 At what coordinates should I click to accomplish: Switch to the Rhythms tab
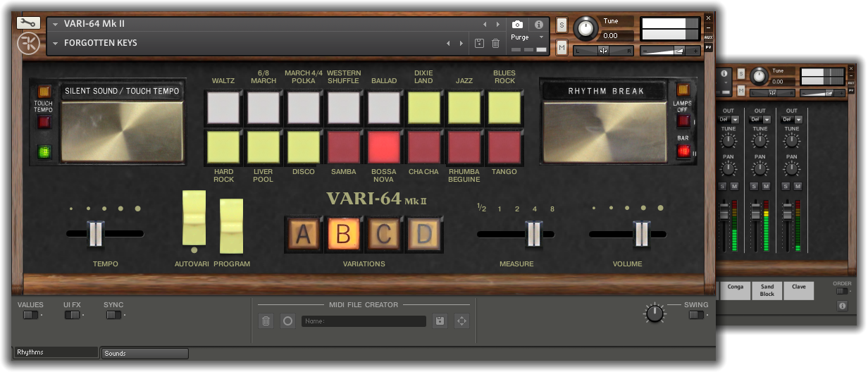(56, 352)
